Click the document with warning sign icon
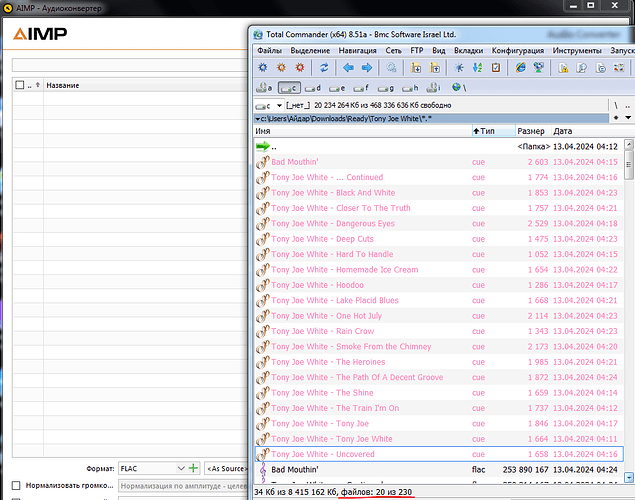Image resolution: width=635 pixels, height=500 pixels. pos(563,68)
